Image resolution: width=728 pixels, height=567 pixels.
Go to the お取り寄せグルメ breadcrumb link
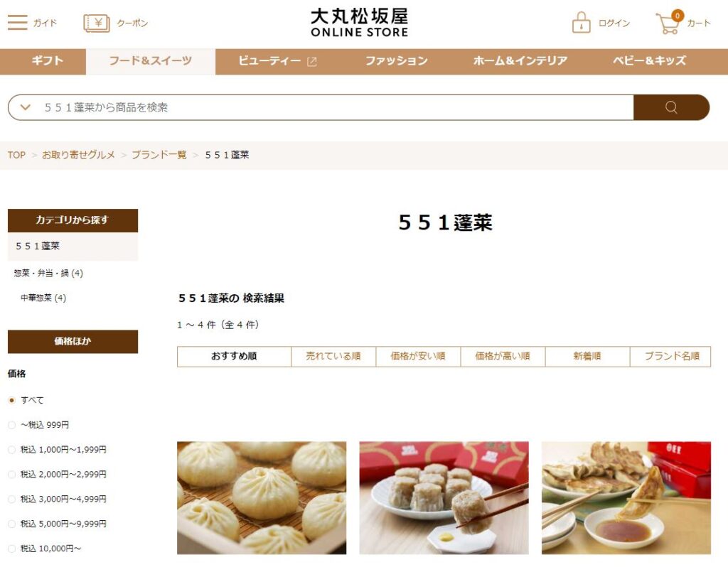point(78,154)
